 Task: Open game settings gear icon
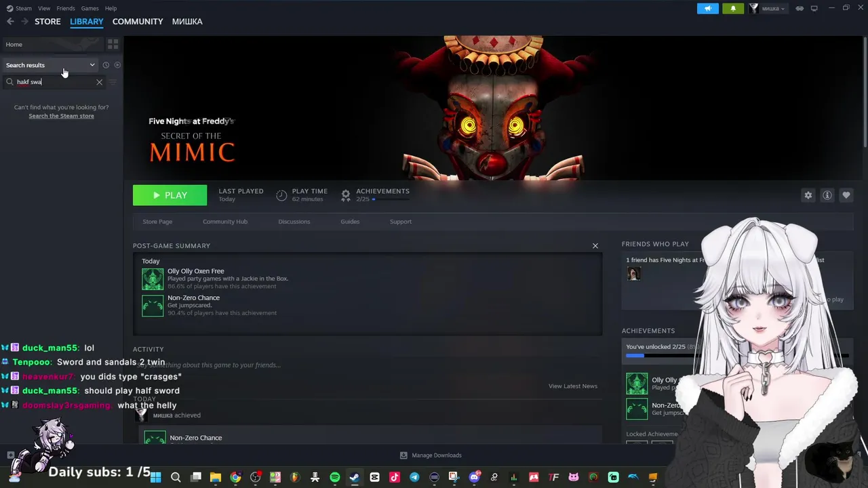[808, 195]
